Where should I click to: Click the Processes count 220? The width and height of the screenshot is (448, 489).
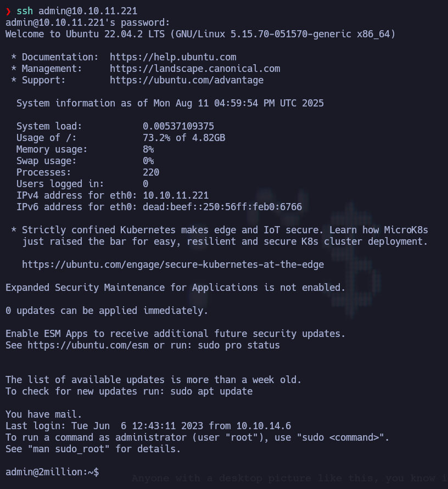[x=151, y=172]
